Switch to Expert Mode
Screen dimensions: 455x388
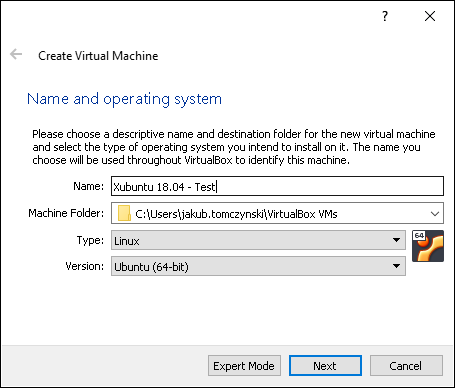point(244,366)
